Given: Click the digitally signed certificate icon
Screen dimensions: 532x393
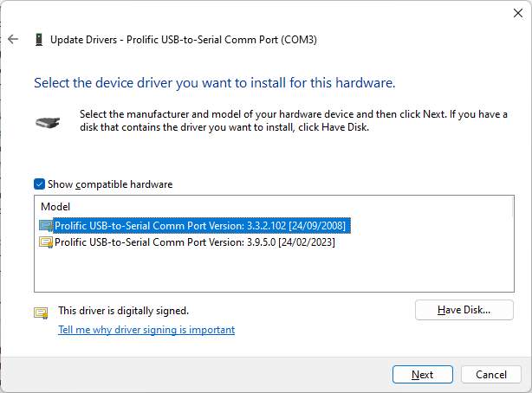Looking at the screenshot, I should (41, 313).
